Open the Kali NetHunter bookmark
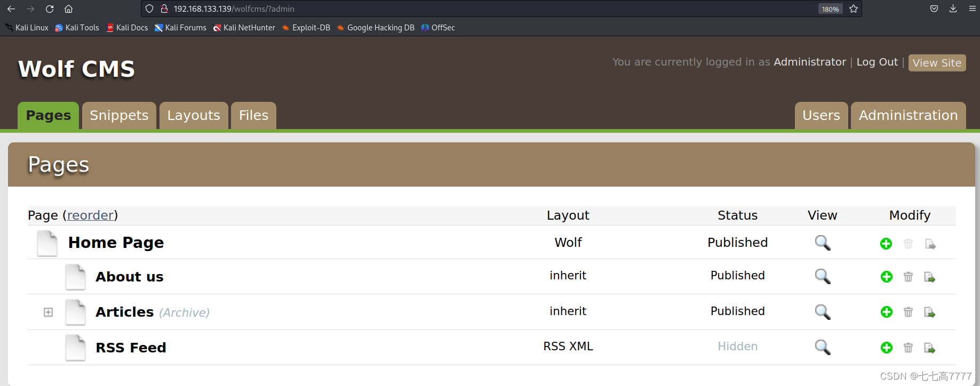 [x=244, y=28]
